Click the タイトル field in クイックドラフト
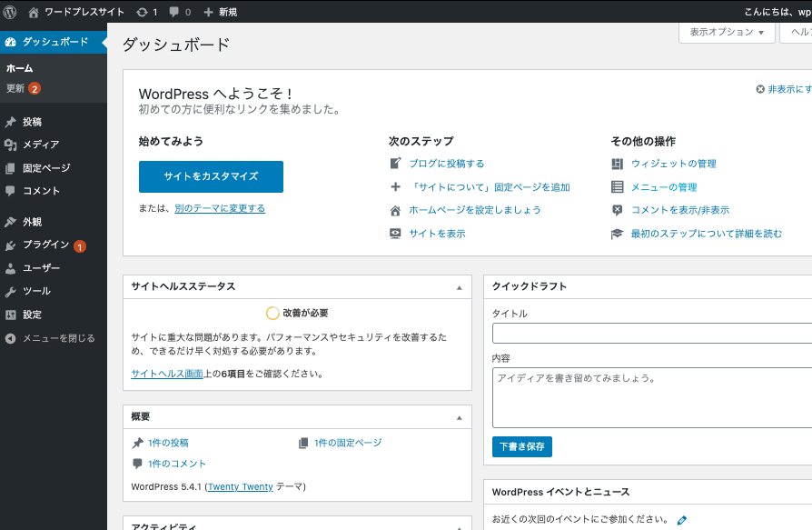This screenshot has width=812, height=530. [x=649, y=333]
